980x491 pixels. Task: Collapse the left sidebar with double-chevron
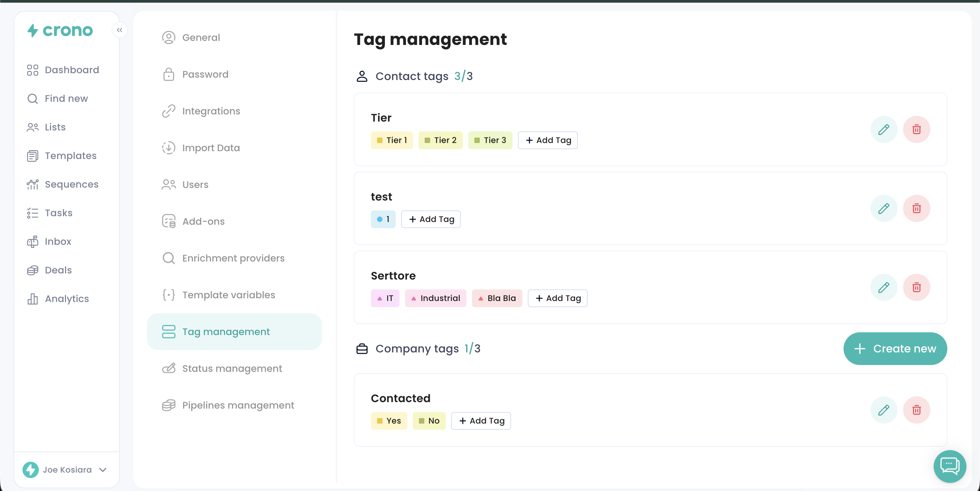[x=119, y=30]
